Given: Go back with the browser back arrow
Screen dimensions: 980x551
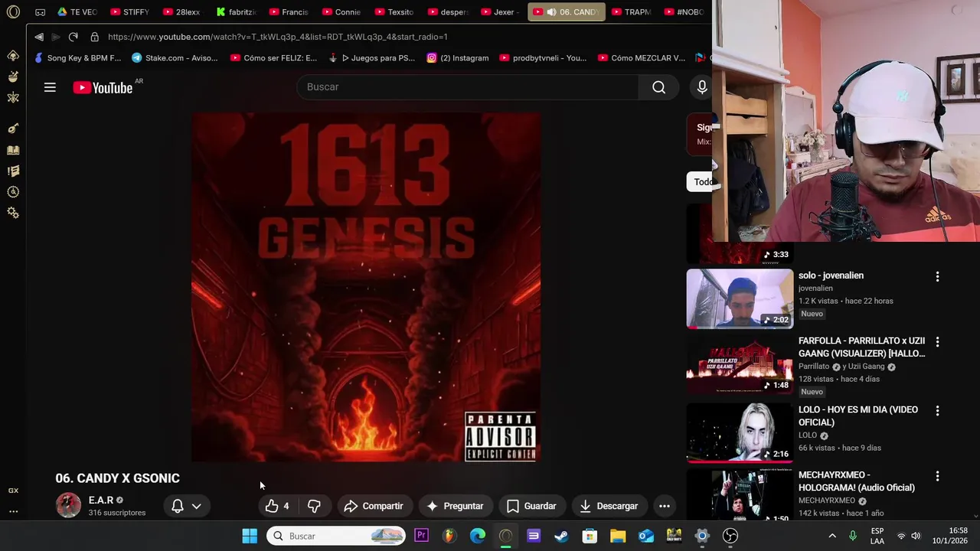Looking at the screenshot, I should coord(39,37).
